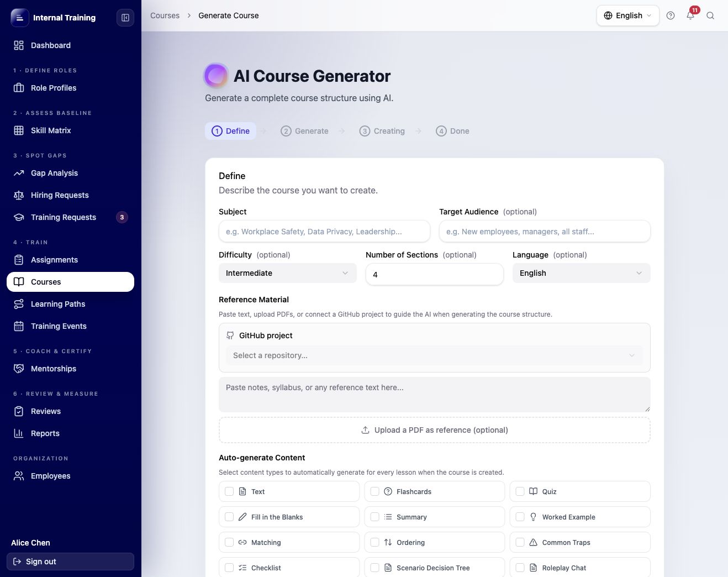Click the Internal Training logo icon

coord(19,18)
